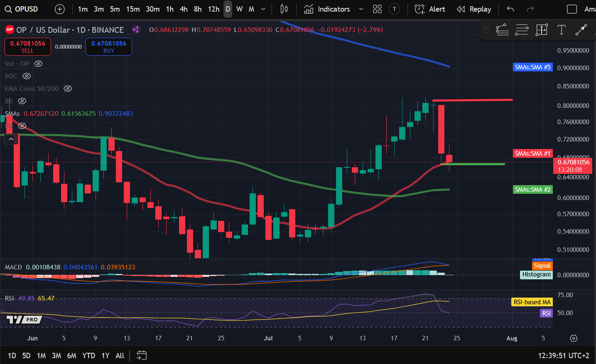Collapse the indicator legend chevron
This screenshot has width=596, height=364.
(x=11, y=139)
